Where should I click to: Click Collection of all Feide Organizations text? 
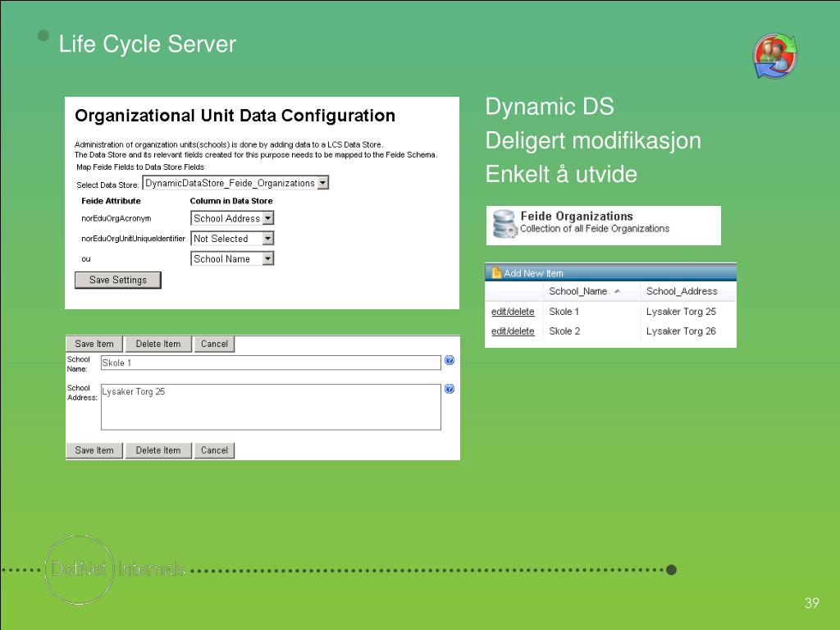pos(595,229)
